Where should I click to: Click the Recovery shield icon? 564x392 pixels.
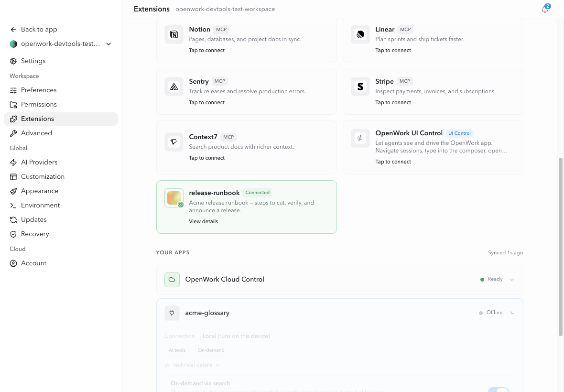[x=13, y=234]
